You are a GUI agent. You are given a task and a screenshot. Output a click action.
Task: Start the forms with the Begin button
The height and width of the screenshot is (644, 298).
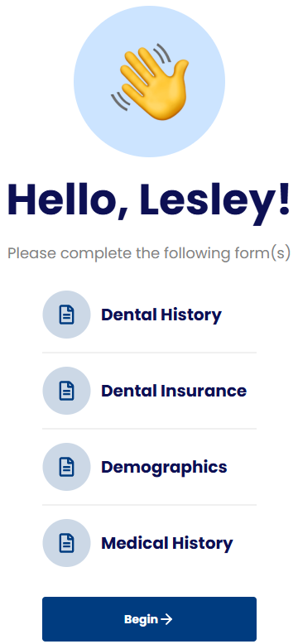pos(149,619)
